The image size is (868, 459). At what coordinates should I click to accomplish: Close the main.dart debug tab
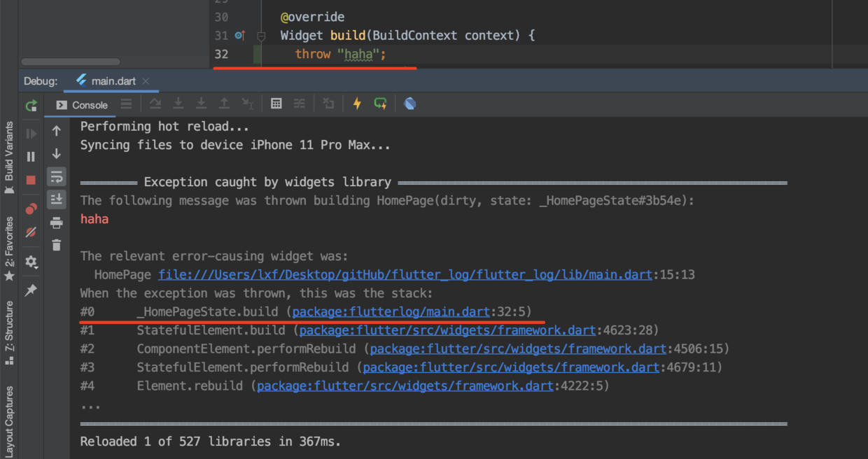(146, 81)
